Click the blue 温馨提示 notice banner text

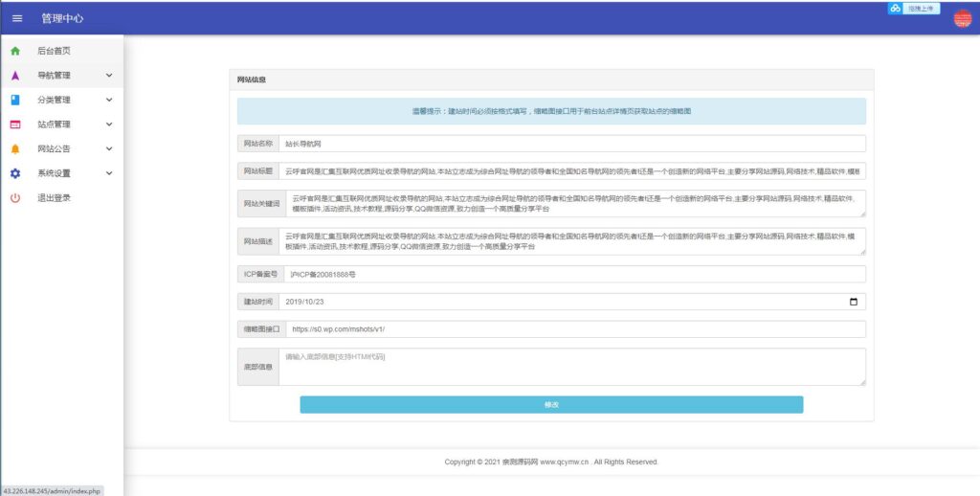(x=551, y=111)
